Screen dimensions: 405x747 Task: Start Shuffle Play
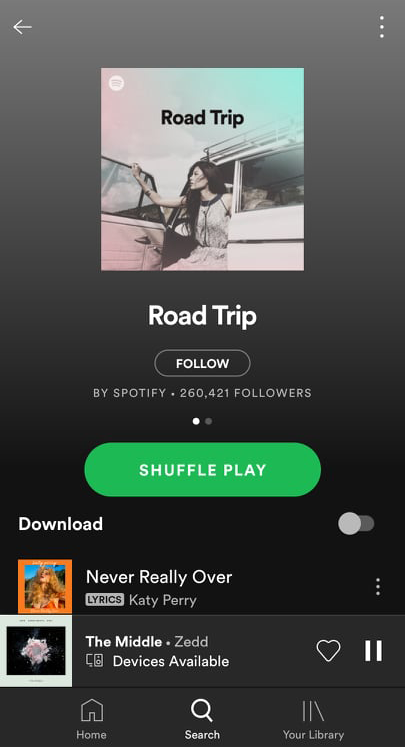[x=202, y=470]
